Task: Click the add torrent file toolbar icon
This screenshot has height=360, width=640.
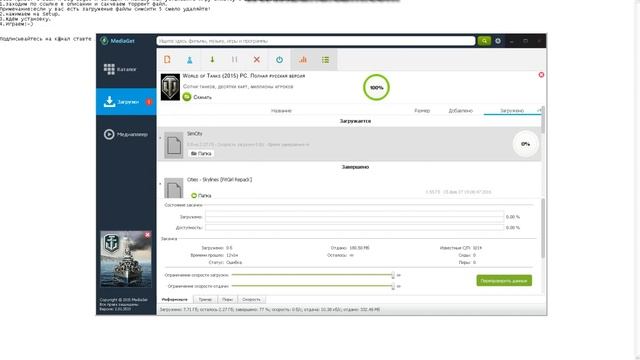Action: [167, 60]
